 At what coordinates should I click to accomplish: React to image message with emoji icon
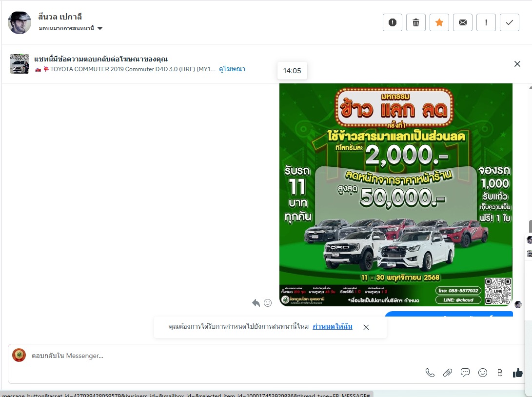[268, 303]
